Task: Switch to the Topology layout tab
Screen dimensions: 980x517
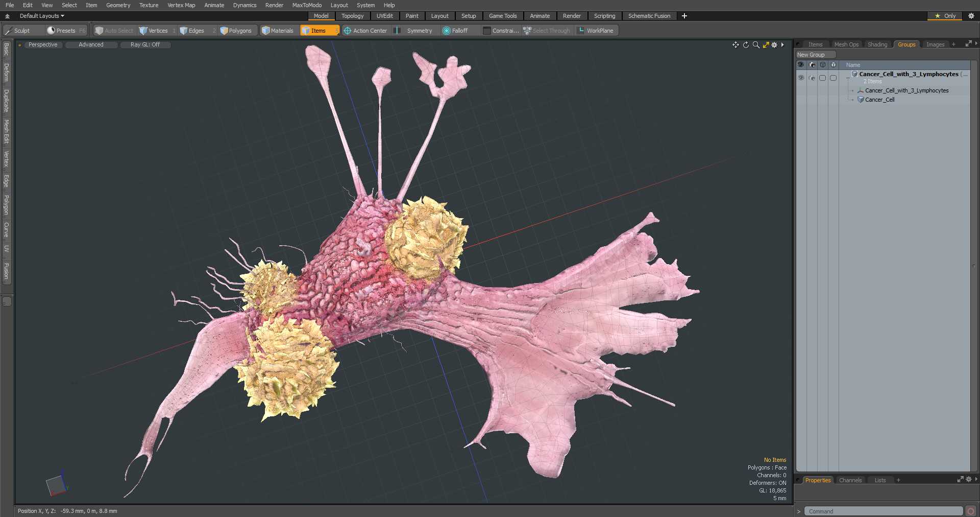Action: (x=352, y=16)
